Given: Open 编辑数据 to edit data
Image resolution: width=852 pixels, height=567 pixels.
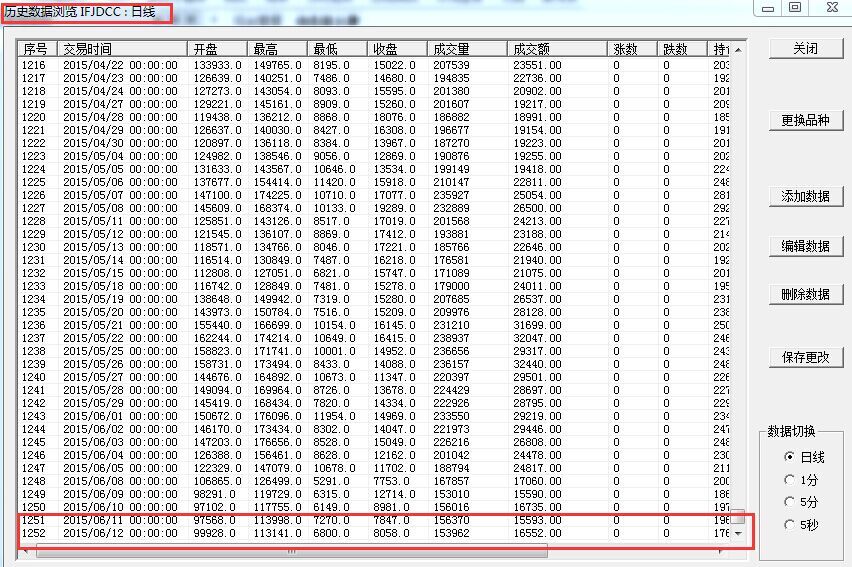Looking at the screenshot, I should [x=805, y=246].
